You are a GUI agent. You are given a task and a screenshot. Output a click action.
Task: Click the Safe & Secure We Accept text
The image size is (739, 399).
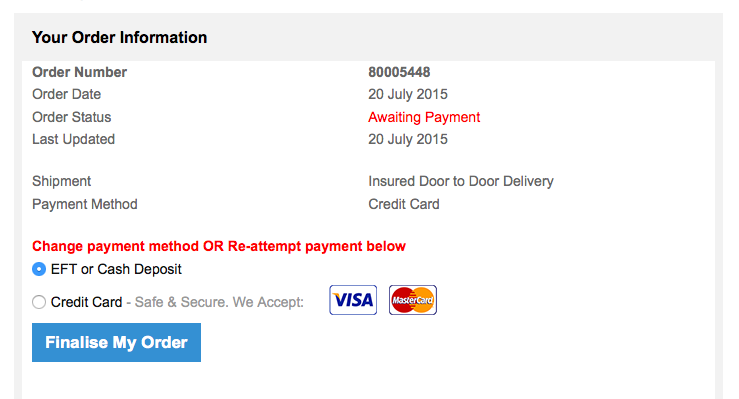point(219,302)
